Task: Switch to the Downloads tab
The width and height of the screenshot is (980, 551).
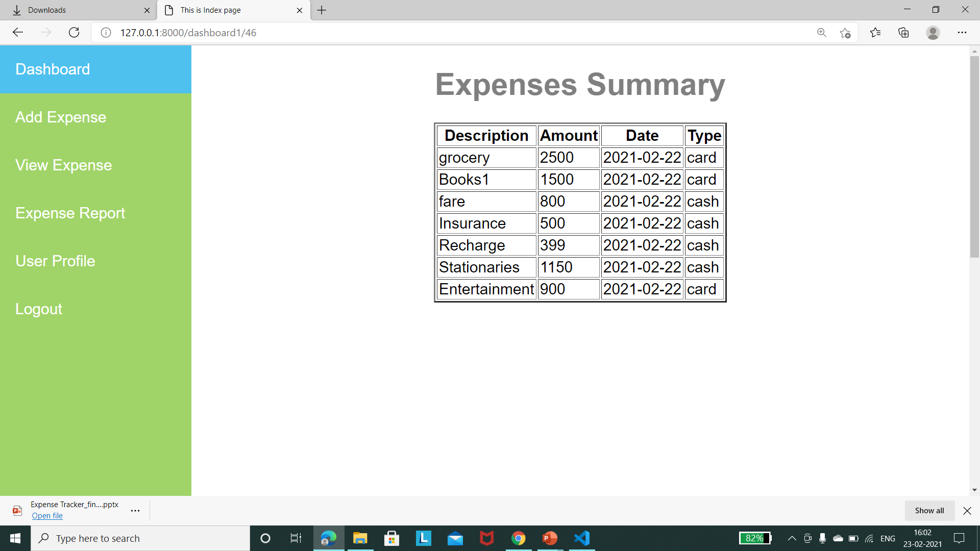Action: click(x=77, y=10)
